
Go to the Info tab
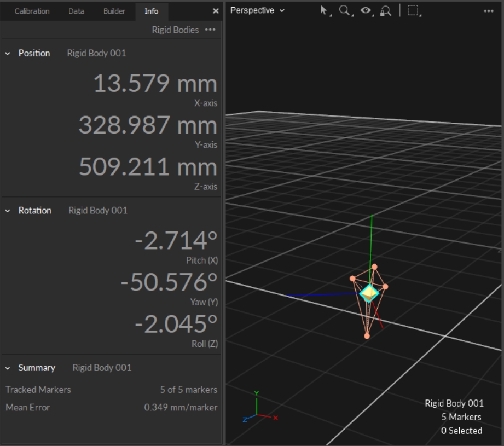[152, 11]
